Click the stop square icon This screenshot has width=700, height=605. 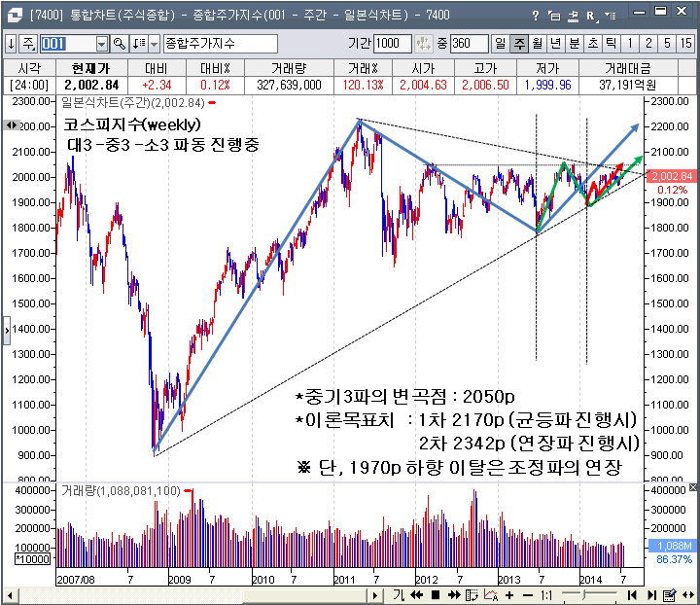[436, 595]
